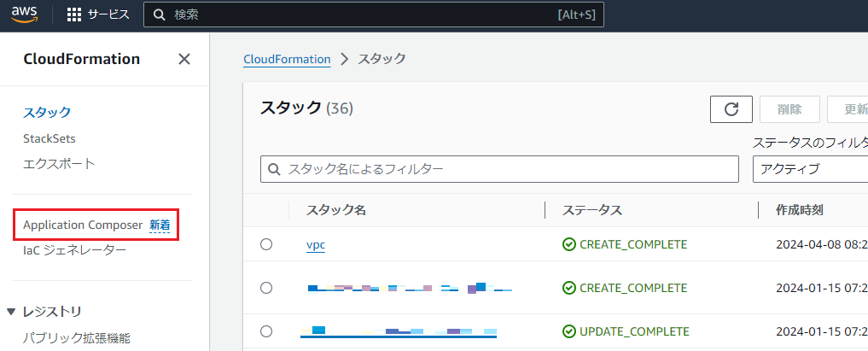Click the 新着 badge beside Application Composer
The height and width of the screenshot is (351, 868).
[x=160, y=225]
